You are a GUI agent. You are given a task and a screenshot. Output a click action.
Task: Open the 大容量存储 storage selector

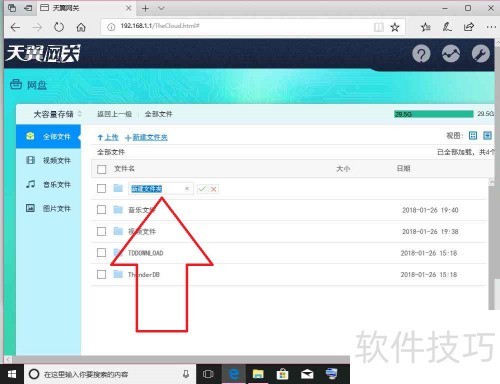click(57, 114)
